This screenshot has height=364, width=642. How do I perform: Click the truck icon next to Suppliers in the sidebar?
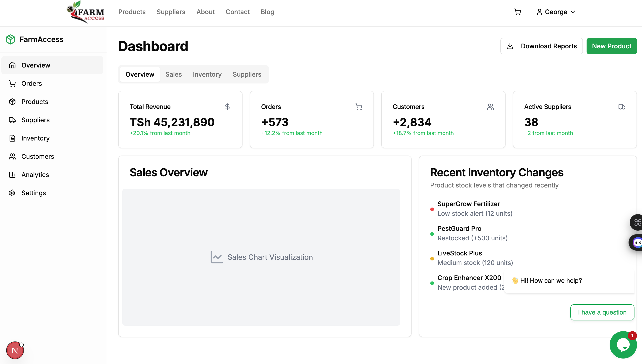coord(12,120)
